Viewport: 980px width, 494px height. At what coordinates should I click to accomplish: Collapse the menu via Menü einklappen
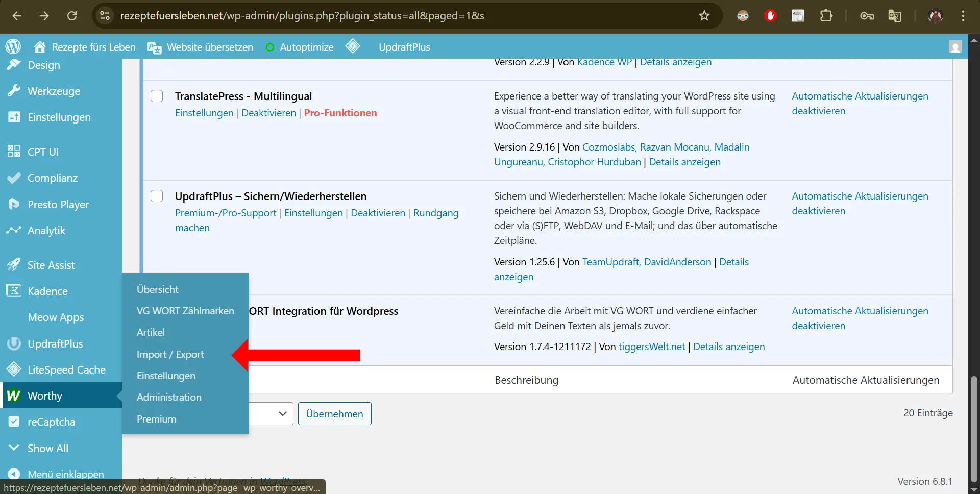click(65, 474)
